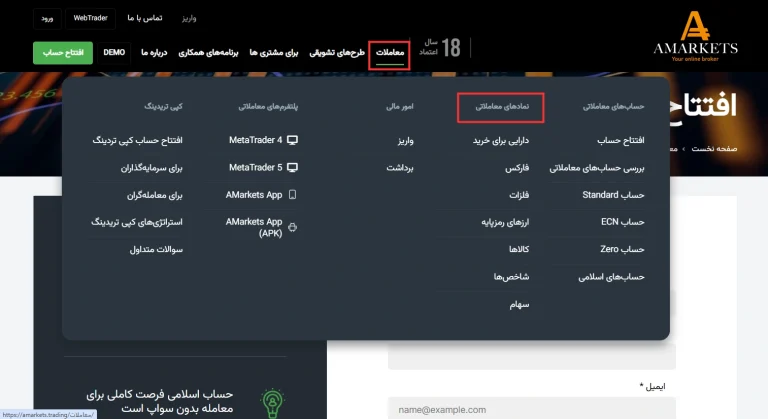Open the درباره ما menu
This screenshot has width=768, height=419.
tap(154, 52)
